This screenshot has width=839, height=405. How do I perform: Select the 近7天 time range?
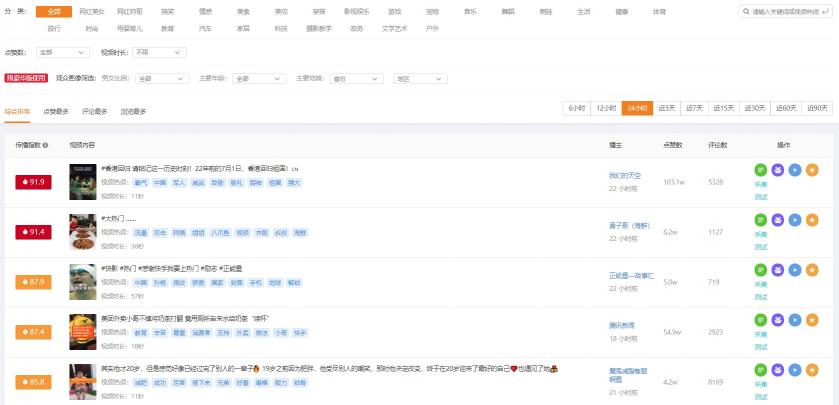click(695, 108)
